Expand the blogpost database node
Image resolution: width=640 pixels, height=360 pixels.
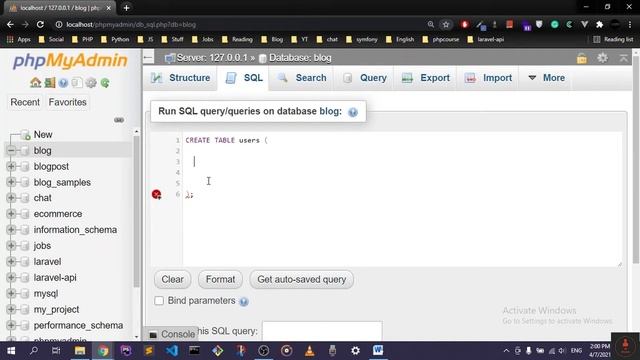[x=11, y=167]
